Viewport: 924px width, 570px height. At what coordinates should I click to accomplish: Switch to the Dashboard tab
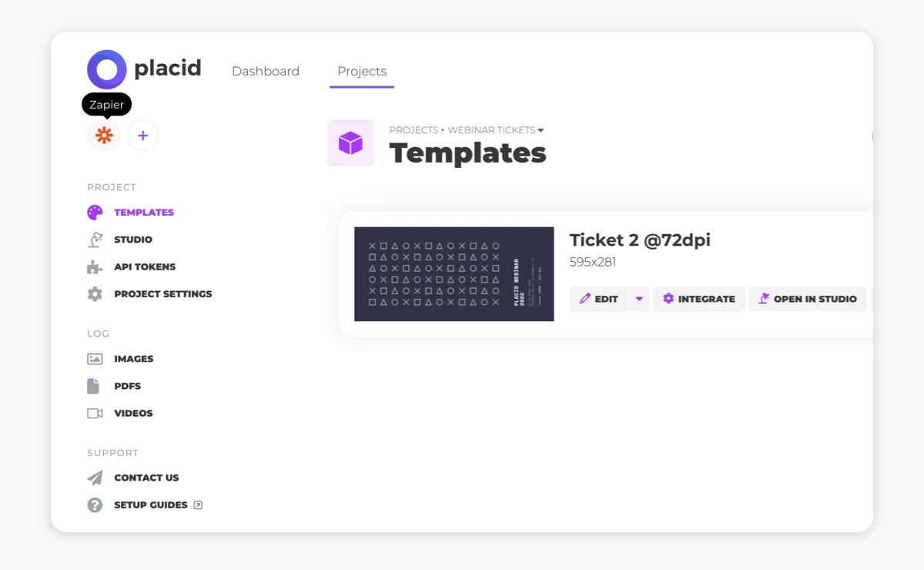tap(266, 71)
